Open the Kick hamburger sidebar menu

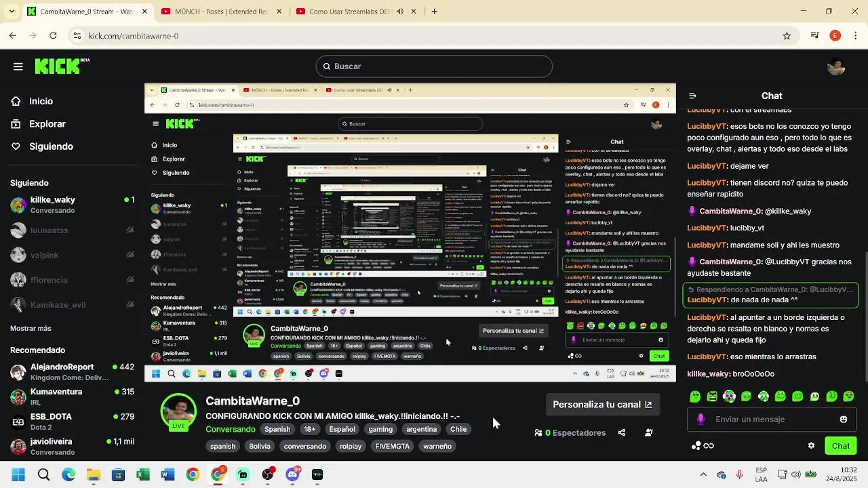pyautogui.click(x=18, y=66)
